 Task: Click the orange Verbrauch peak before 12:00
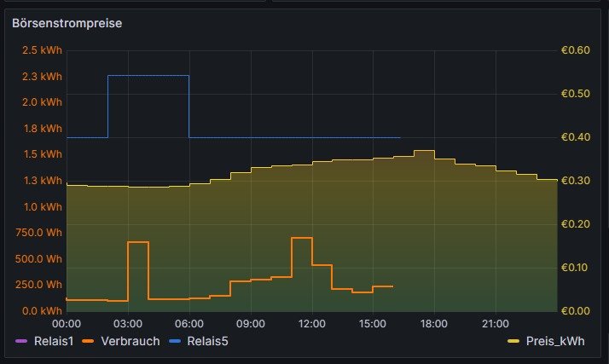pyautogui.click(x=302, y=238)
